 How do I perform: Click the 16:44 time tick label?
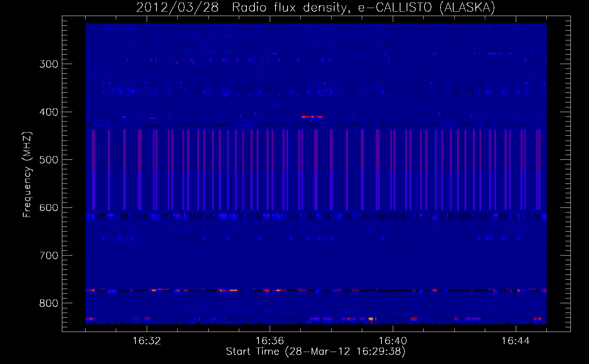click(x=515, y=341)
